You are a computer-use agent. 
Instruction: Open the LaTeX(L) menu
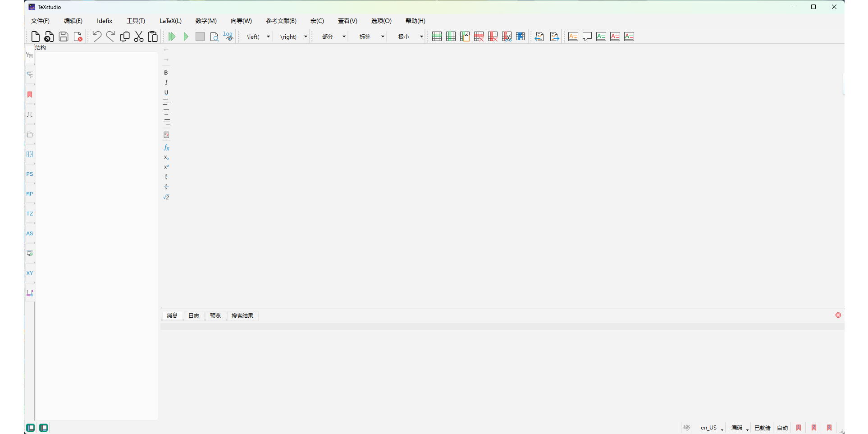pos(170,21)
